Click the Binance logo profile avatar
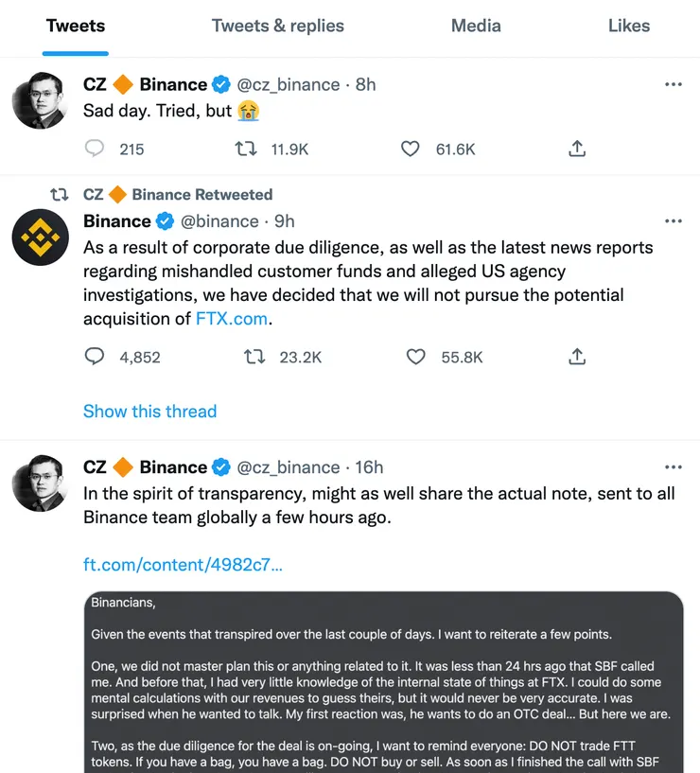 [41, 237]
